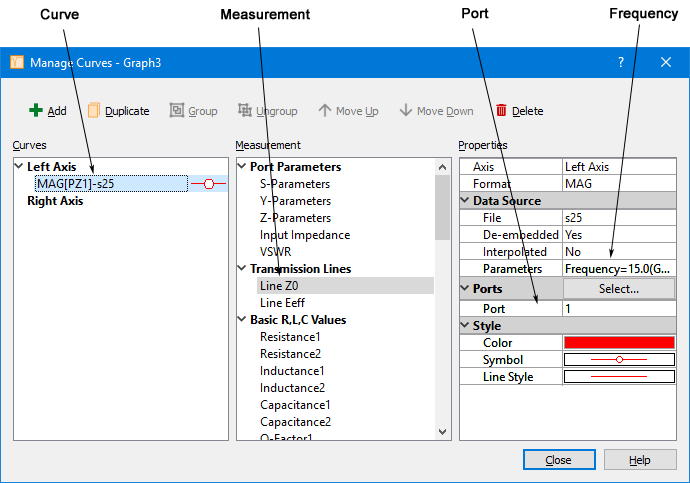Click the Axis value Left Axis

(619, 167)
